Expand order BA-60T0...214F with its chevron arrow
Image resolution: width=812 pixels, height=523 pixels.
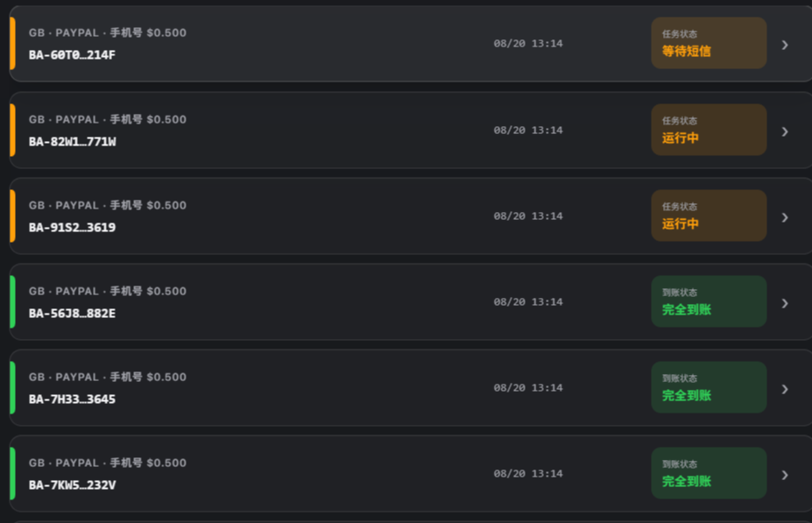pos(785,45)
